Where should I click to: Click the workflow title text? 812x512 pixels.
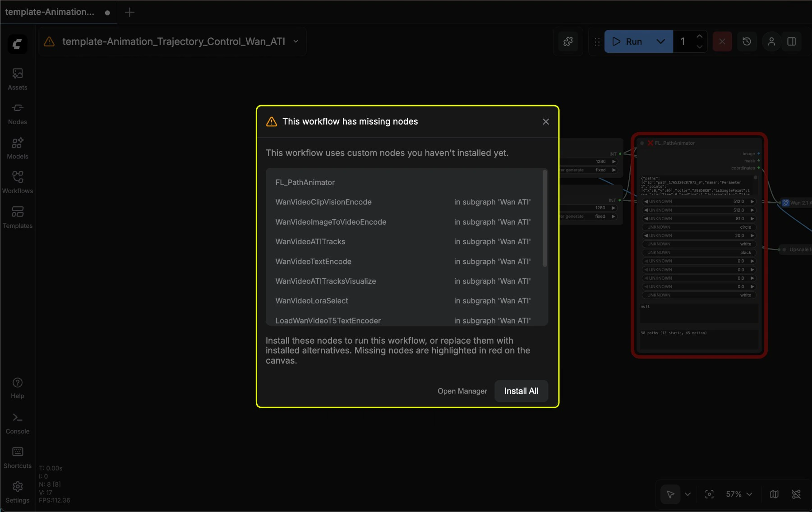point(174,42)
